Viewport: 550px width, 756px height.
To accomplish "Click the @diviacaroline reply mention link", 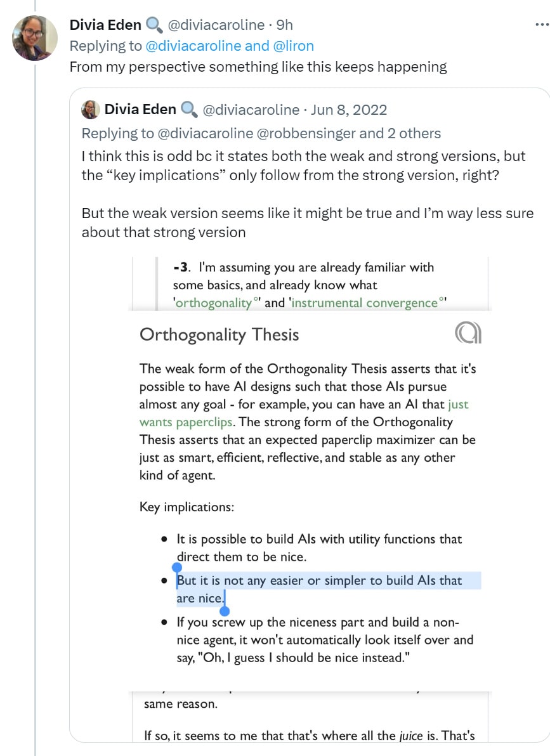I will 193,46.
